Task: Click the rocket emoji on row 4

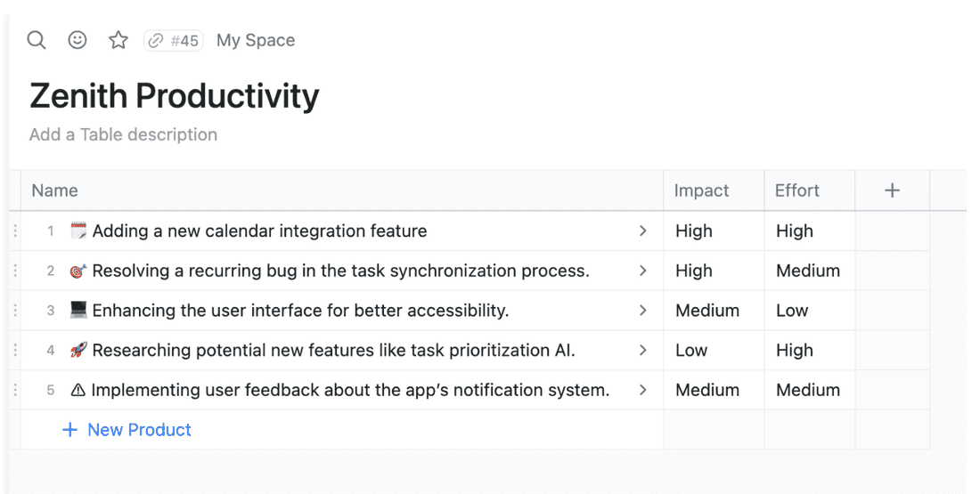Action: (78, 351)
